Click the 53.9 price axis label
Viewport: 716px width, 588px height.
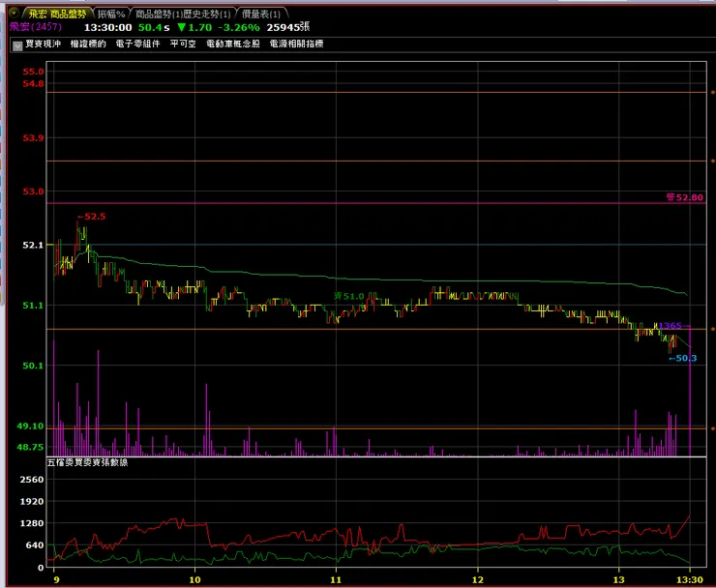coord(33,138)
